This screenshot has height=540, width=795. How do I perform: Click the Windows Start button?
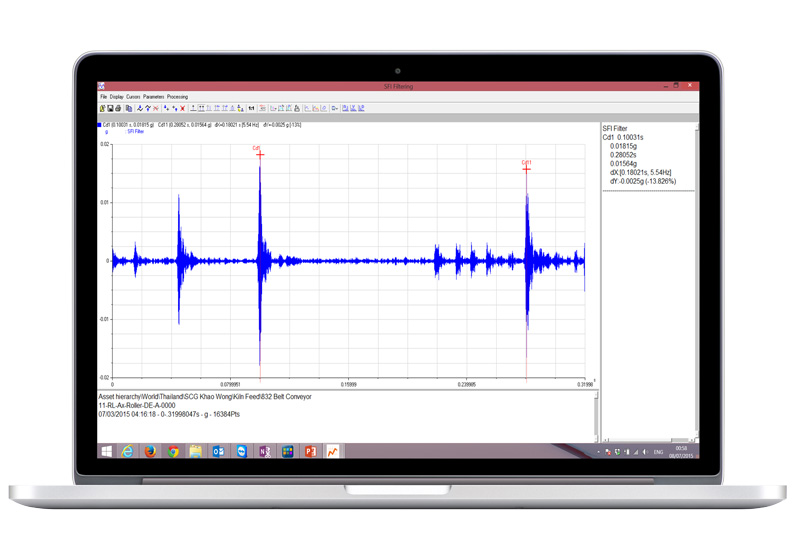(x=106, y=452)
